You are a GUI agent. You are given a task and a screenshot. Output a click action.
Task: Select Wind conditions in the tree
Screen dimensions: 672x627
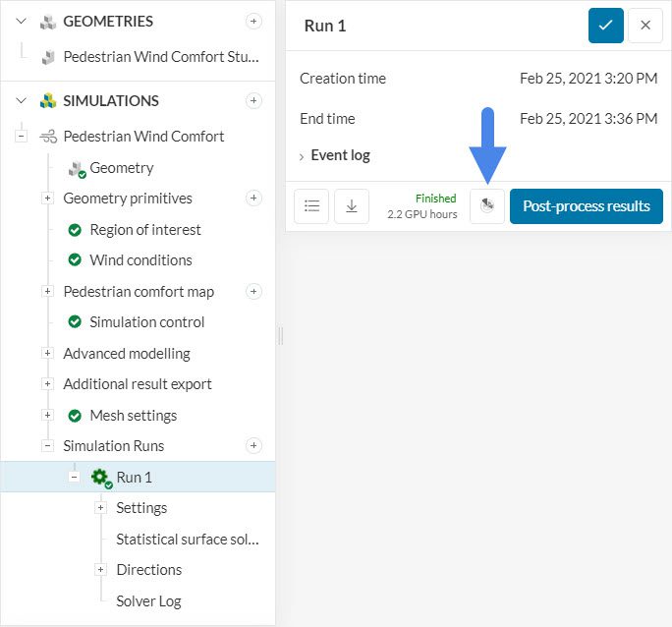point(140,260)
